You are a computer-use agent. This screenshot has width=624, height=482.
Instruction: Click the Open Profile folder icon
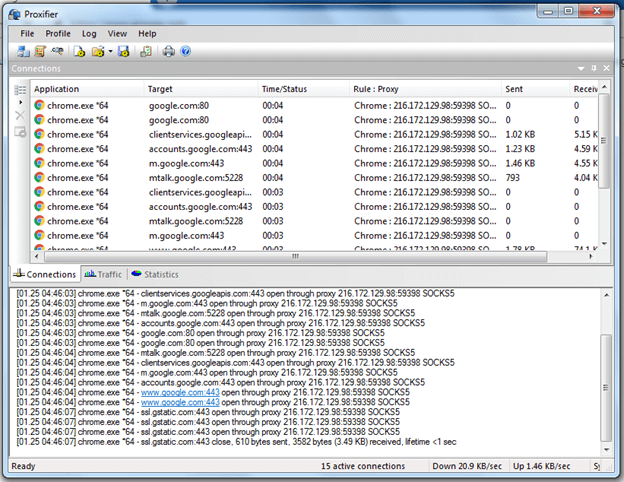pos(98,51)
